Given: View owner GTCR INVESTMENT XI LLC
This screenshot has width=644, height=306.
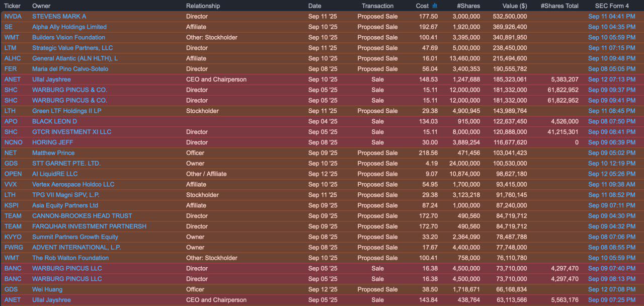Looking at the screenshot, I should point(72,132).
